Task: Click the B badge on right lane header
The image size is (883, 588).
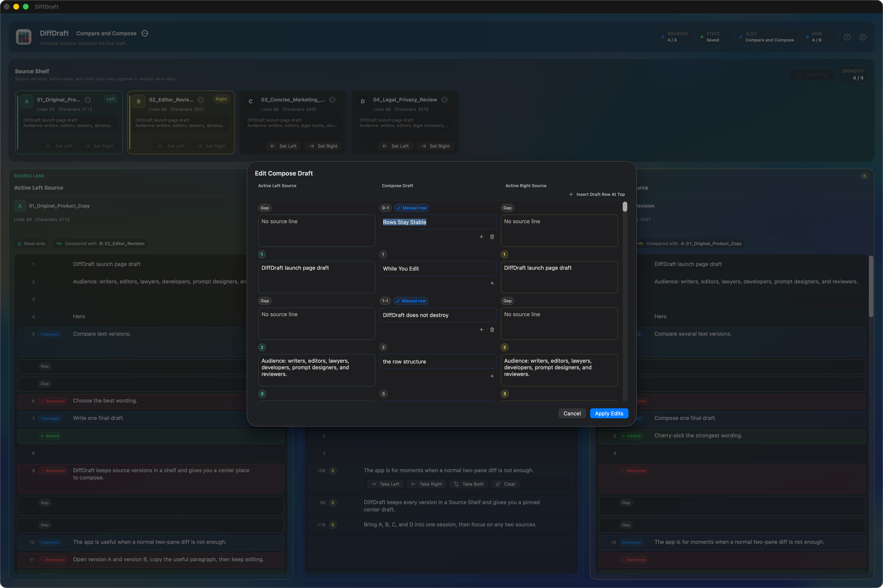Action: point(864,176)
